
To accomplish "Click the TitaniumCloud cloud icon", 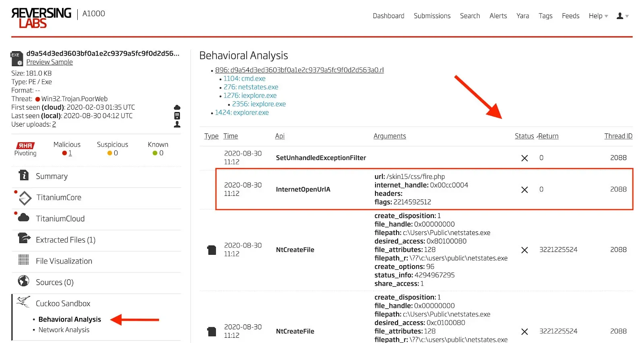I will (x=24, y=218).
